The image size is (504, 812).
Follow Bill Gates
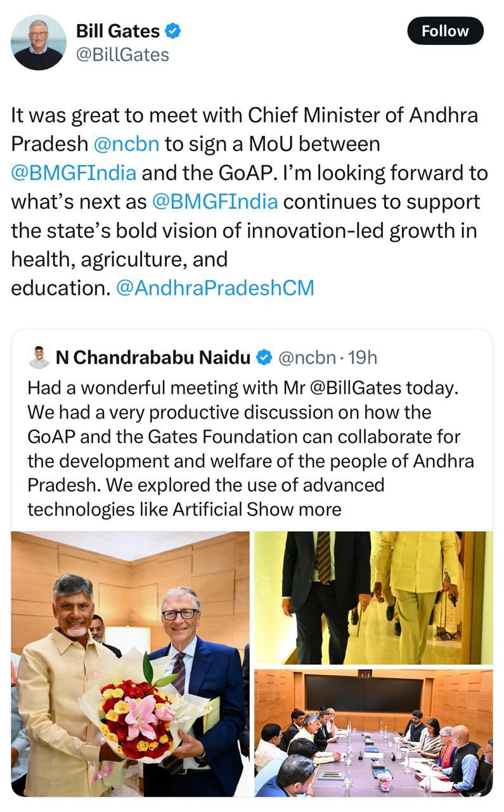point(445,31)
